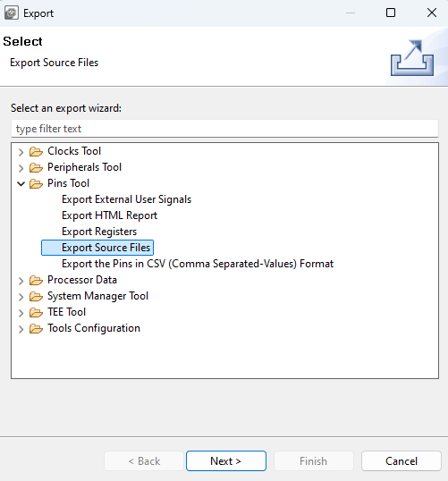The image size is (448, 481).
Task: Click the Tools Configuration folder icon
Action: (x=36, y=328)
